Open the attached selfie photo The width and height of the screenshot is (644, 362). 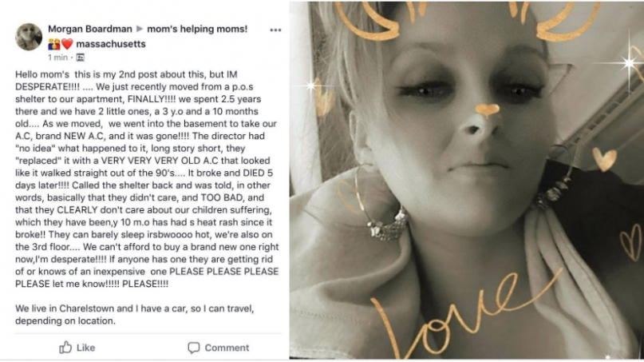click(x=466, y=181)
